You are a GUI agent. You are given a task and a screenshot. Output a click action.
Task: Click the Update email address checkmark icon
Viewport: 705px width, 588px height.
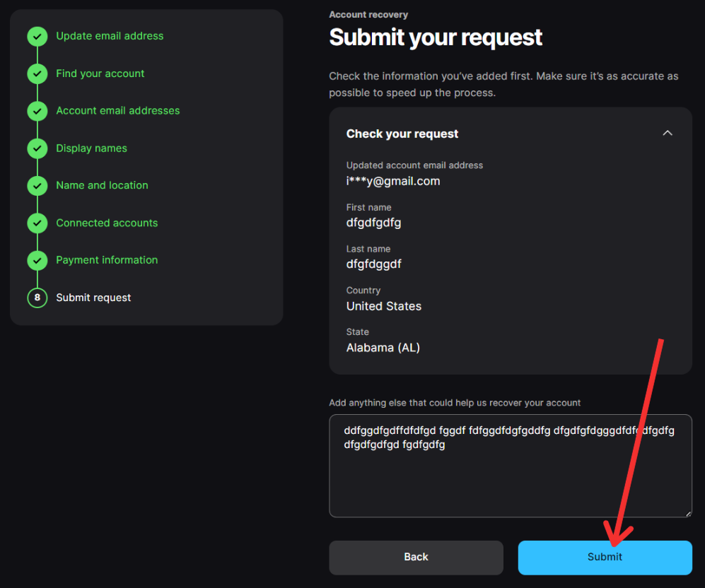(37, 36)
